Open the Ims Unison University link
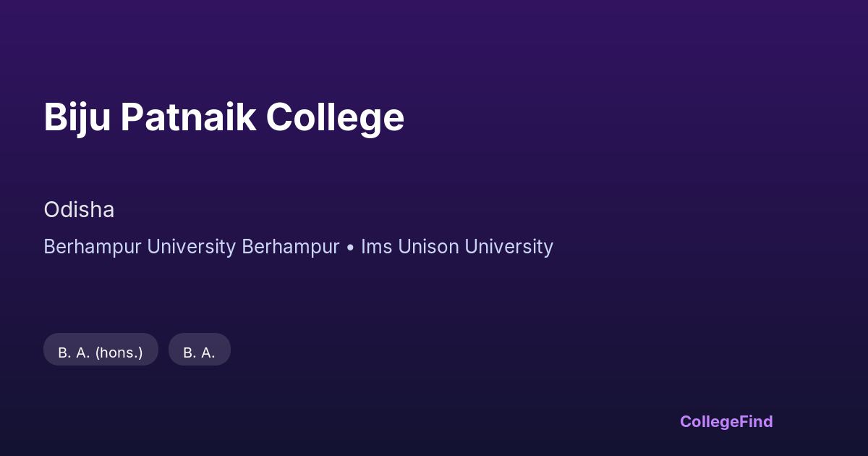Screen dimensions: 868x456 click(456, 247)
